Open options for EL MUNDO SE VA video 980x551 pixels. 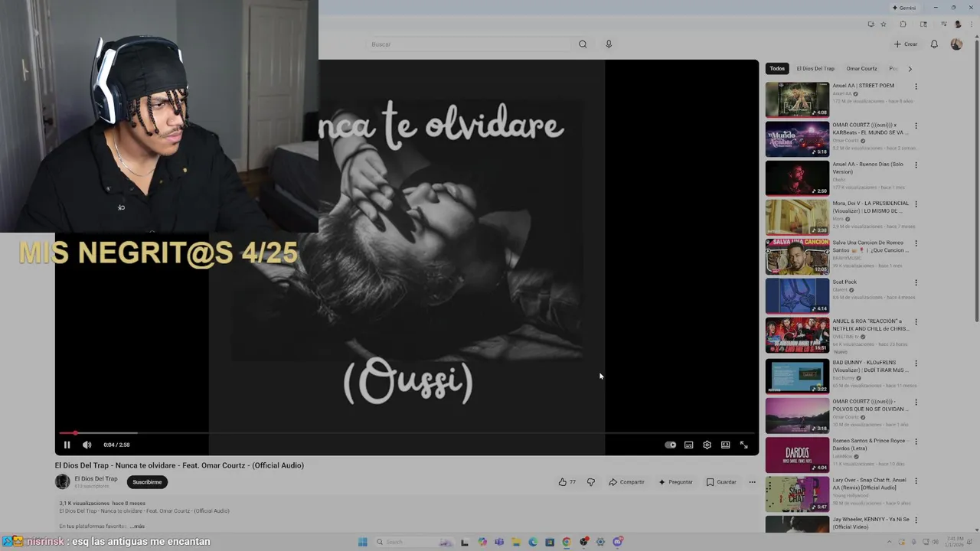click(x=916, y=126)
